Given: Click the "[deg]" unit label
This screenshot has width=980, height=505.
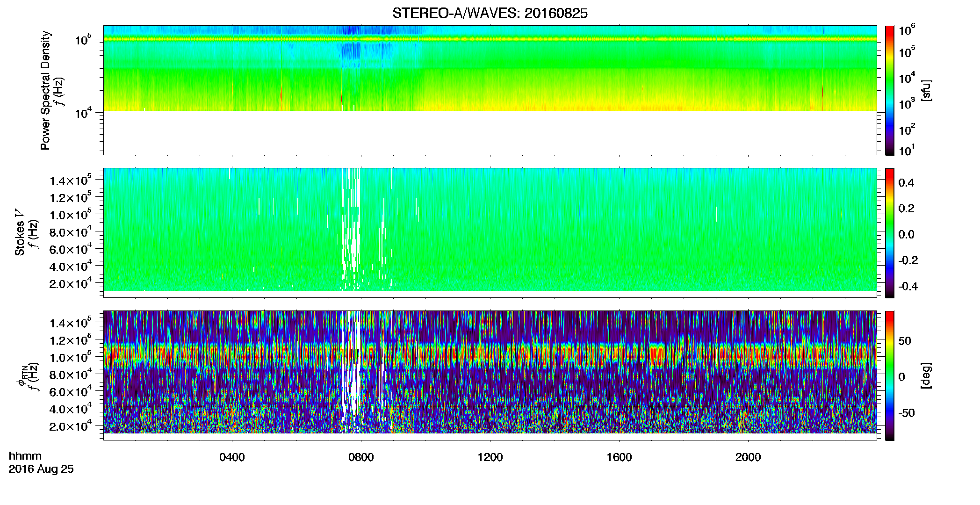Looking at the screenshot, I should [926, 375].
